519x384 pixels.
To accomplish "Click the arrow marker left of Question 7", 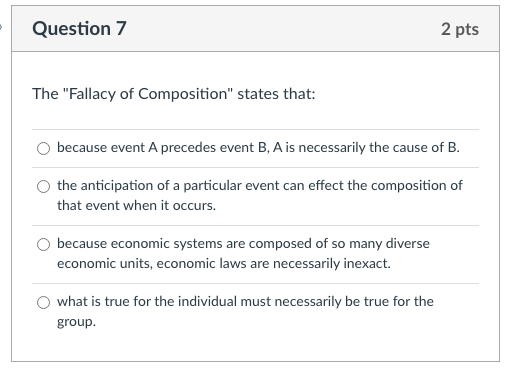I will (x=1, y=27).
